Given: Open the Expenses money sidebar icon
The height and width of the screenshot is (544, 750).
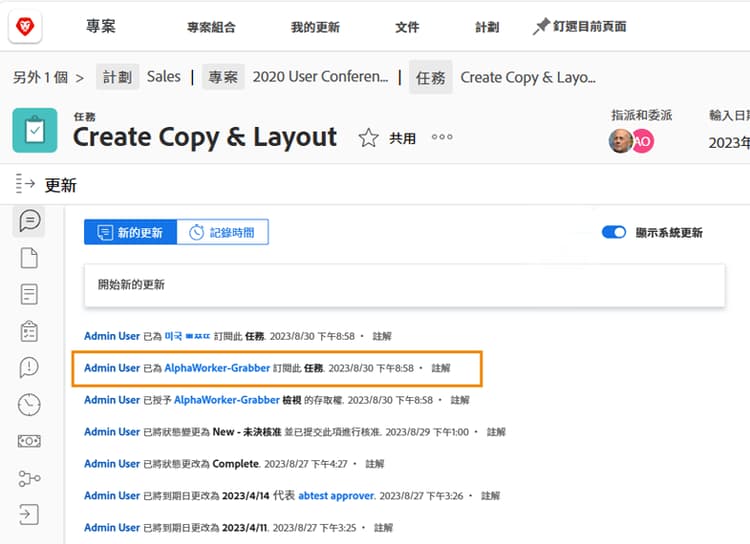Looking at the screenshot, I should tap(29, 441).
